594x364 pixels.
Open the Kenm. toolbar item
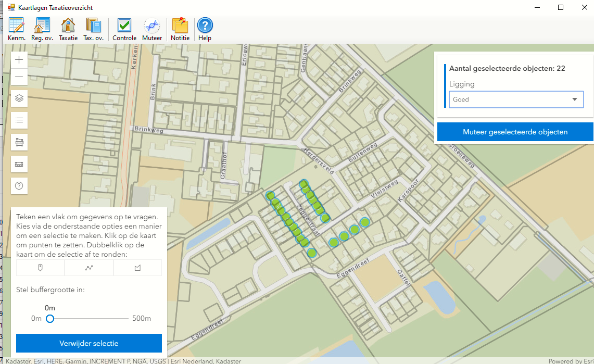(16, 29)
